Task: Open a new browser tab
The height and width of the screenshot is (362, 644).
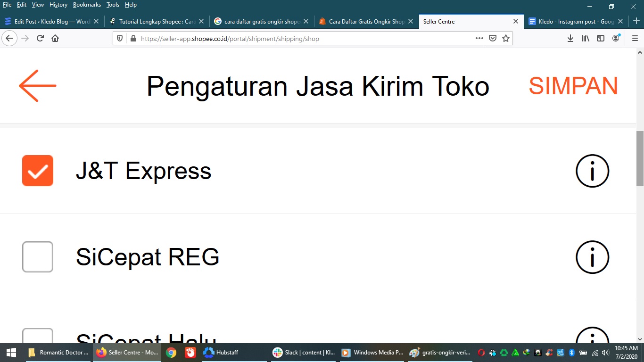Action: tap(636, 21)
